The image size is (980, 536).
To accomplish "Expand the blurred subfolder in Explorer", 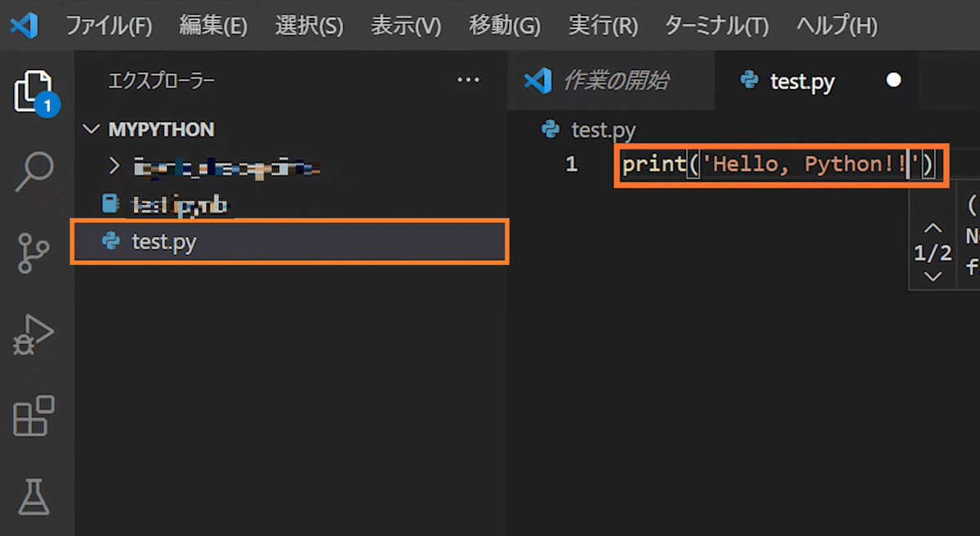I will click(x=113, y=165).
